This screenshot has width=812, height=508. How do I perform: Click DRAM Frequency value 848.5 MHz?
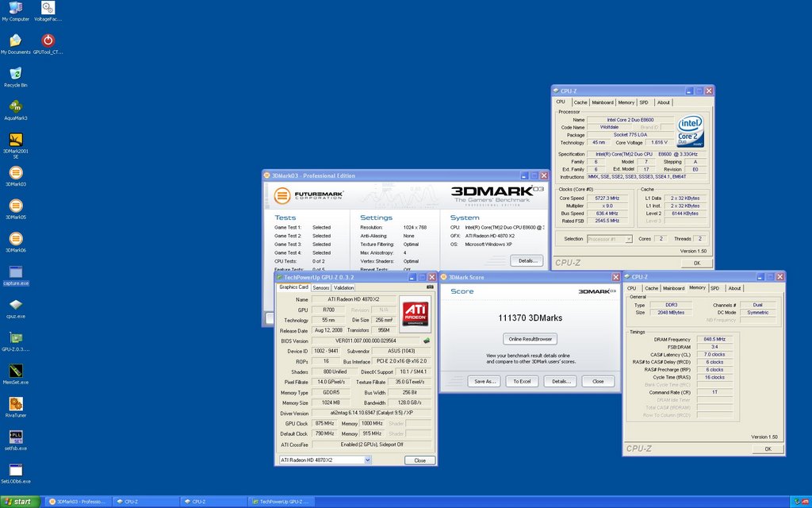pos(714,340)
